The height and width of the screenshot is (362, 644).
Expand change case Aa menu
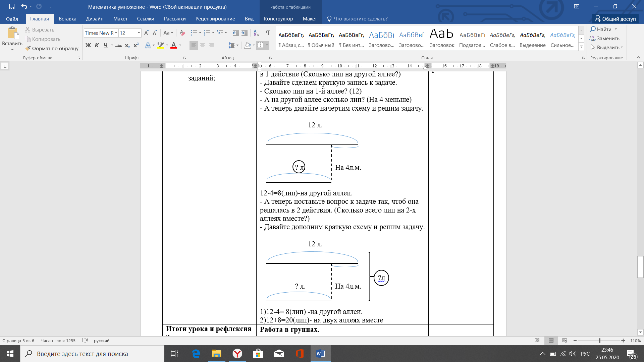coord(168,33)
